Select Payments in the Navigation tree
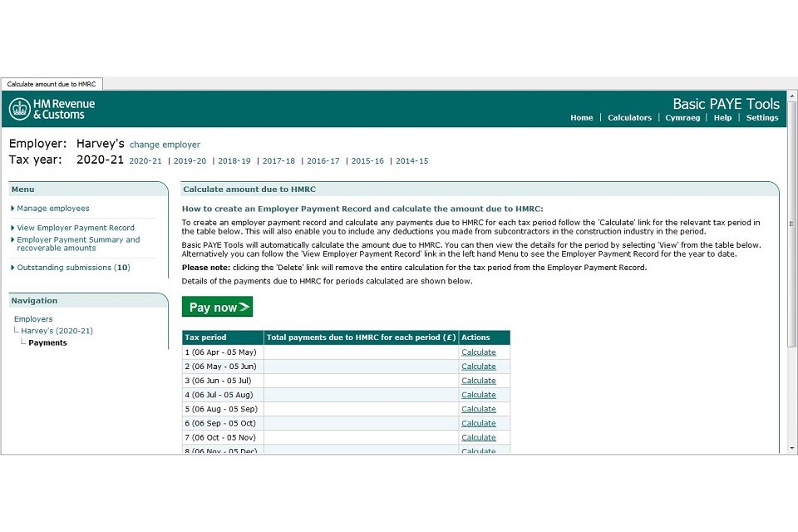This screenshot has width=798, height=532. [x=48, y=342]
